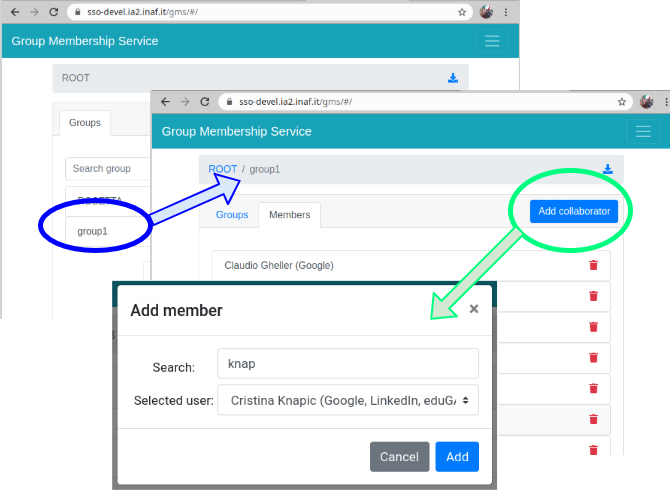Cancel the Add member dialog
Screen dimensions: 671x495
[399, 457]
